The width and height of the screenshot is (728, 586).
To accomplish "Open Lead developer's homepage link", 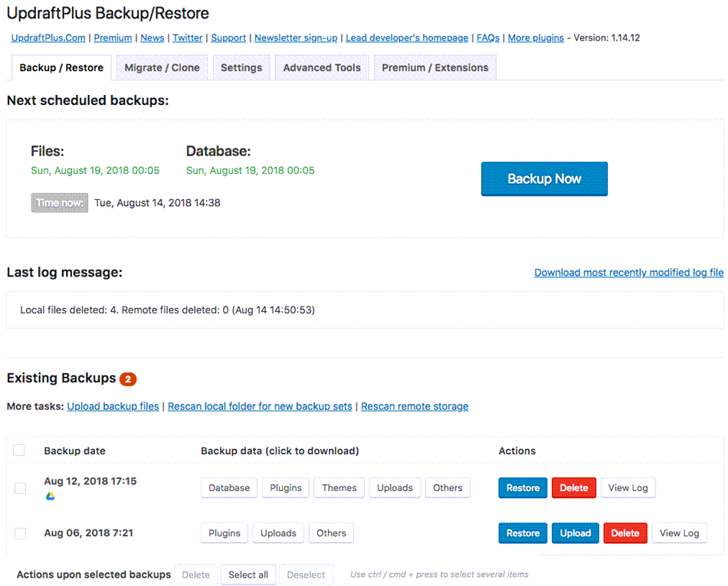I will tap(407, 38).
